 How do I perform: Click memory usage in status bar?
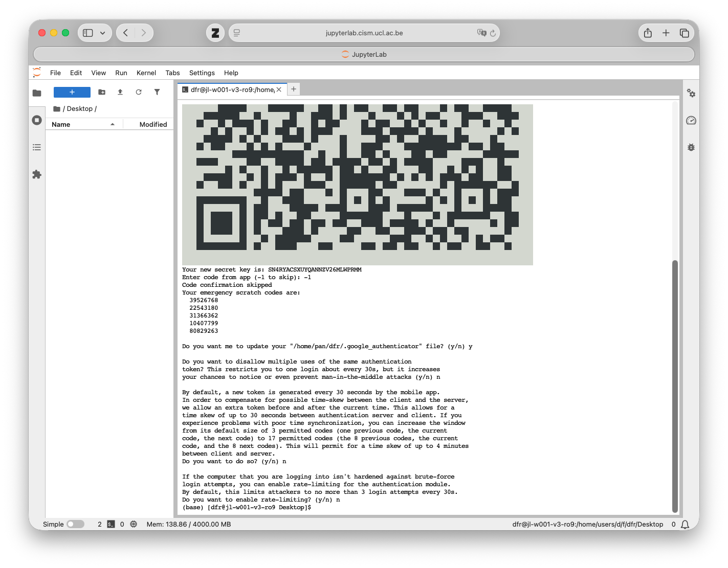point(189,525)
